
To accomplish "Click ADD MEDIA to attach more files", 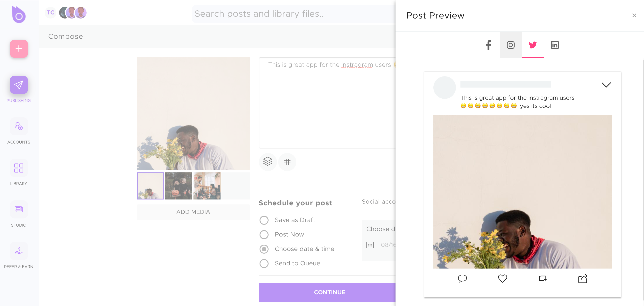I will (193, 212).
